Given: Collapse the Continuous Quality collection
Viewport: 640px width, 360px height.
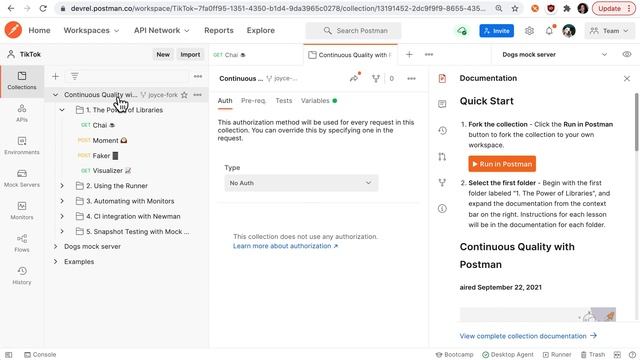Looking at the screenshot, I should [x=55, y=95].
